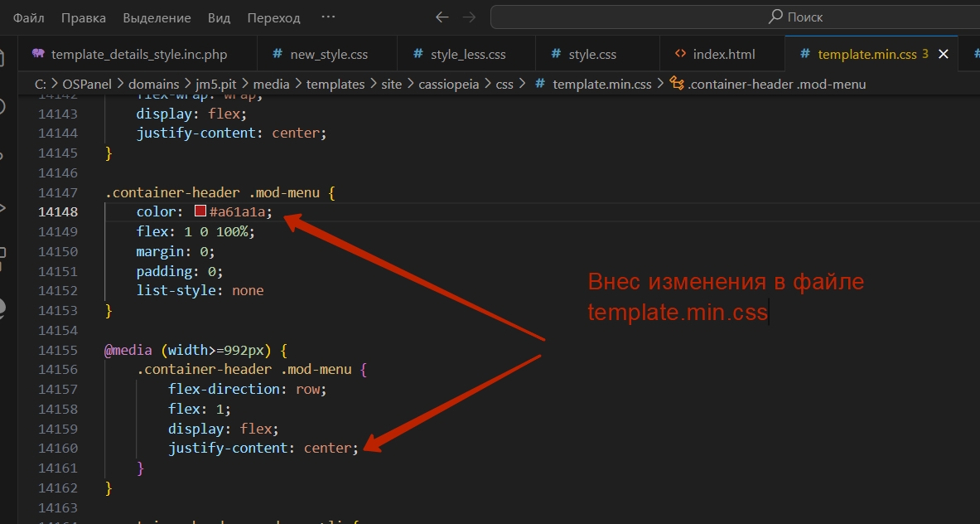Open the Файл menu
The image size is (980, 524).
(28, 17)
